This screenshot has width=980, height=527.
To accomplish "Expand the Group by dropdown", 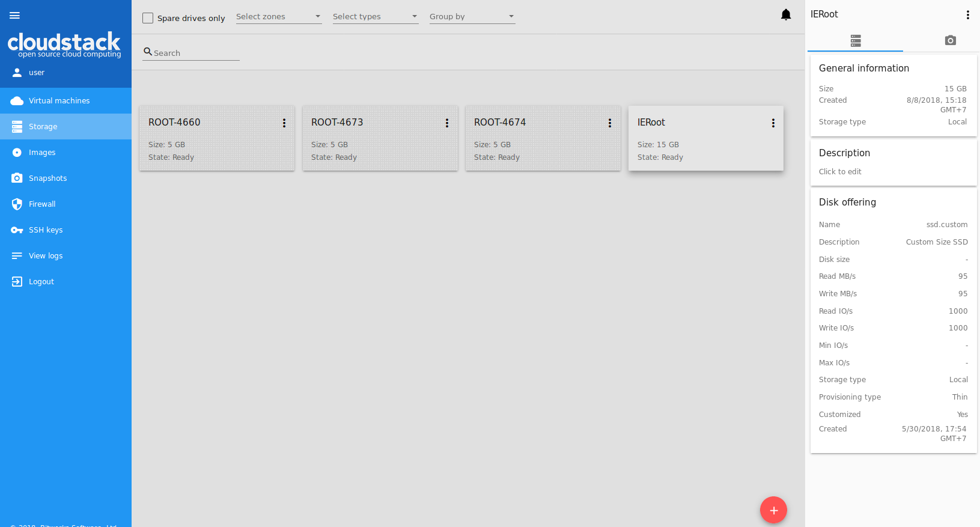I will (x=472, y=17).
